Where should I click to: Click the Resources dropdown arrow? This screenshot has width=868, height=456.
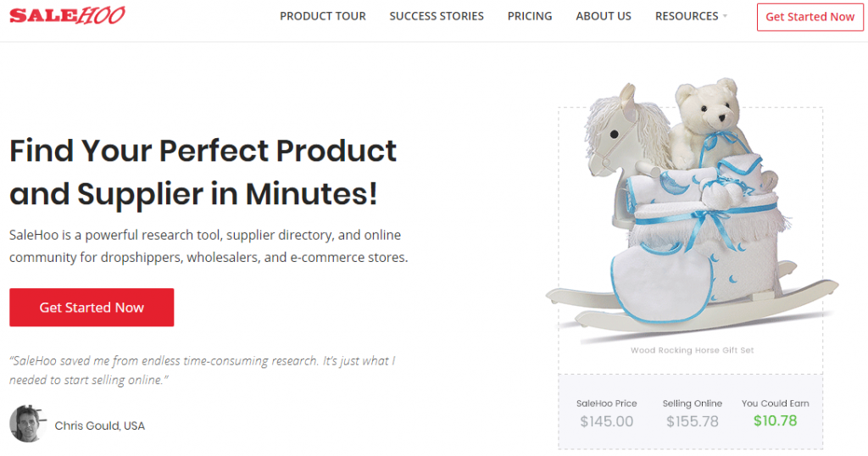pos(725,17)
